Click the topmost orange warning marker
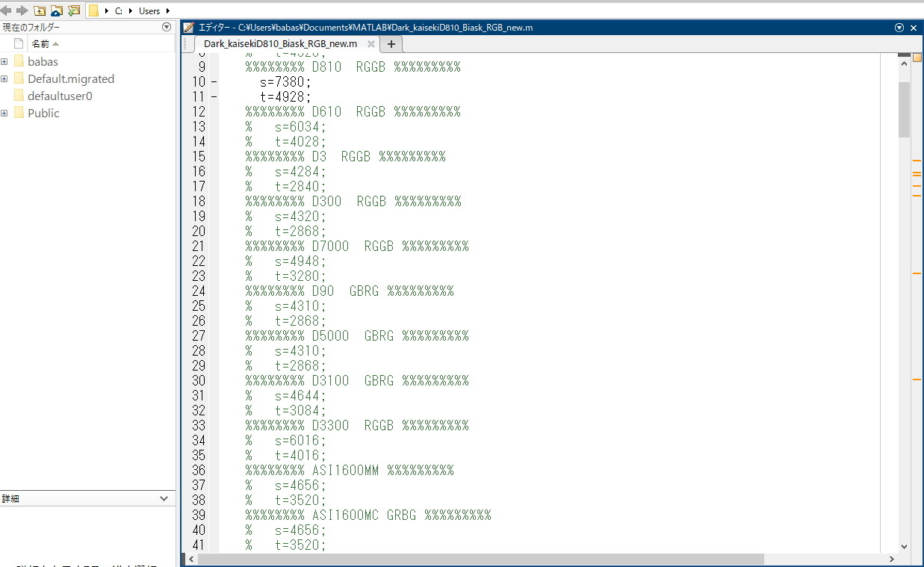Image resolution: width=924 pixels, height=567 pixels. pos(917,161)
